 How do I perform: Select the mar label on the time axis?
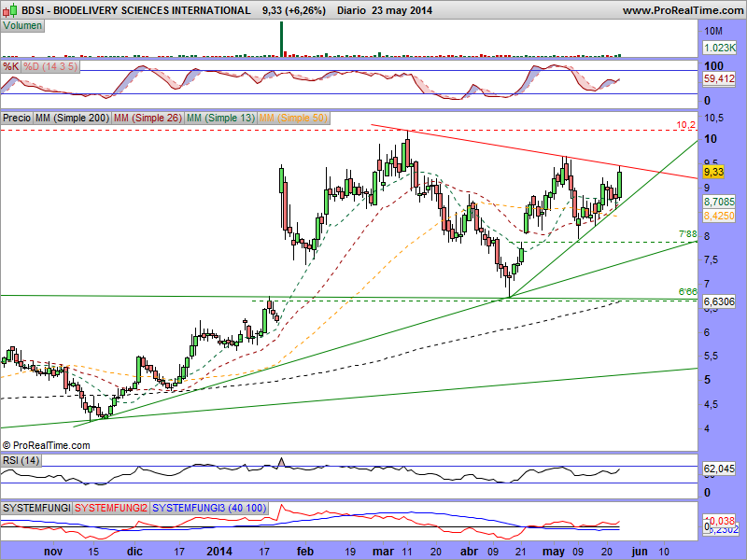click(x=384, y=552)
